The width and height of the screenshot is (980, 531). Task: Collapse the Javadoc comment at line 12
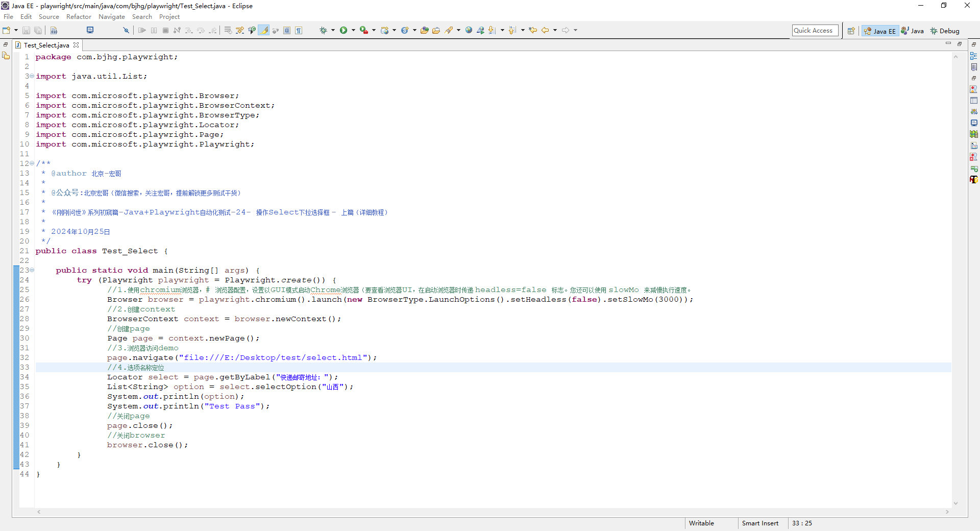[32, 163]
